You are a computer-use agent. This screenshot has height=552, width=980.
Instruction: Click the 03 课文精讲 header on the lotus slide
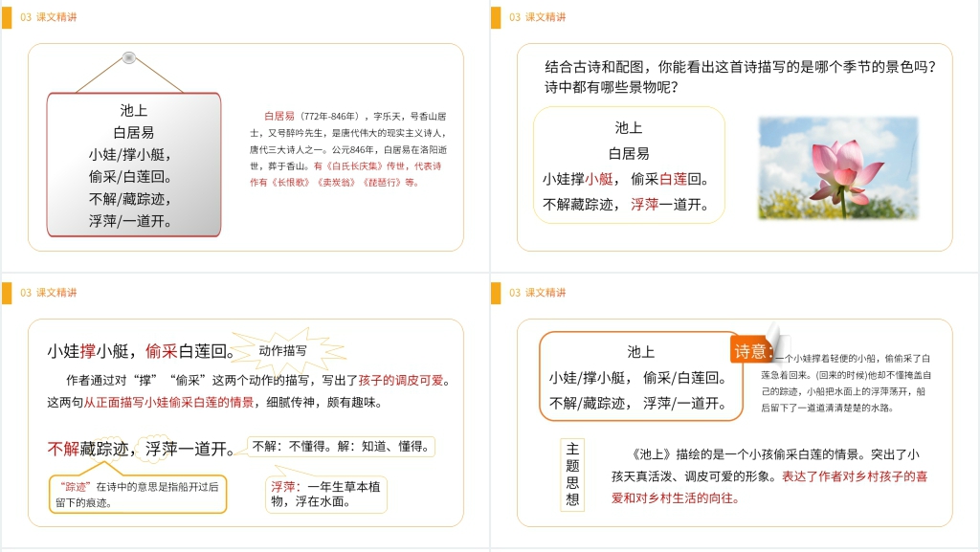[537, 17]
